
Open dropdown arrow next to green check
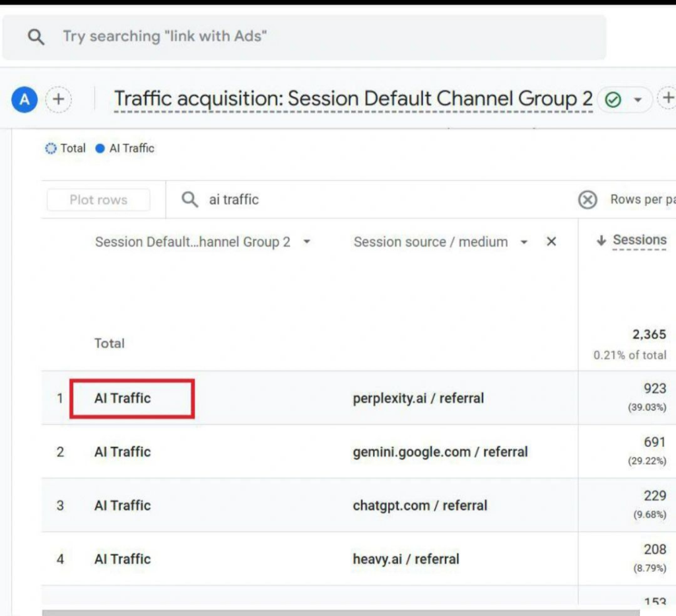(638, 100)
